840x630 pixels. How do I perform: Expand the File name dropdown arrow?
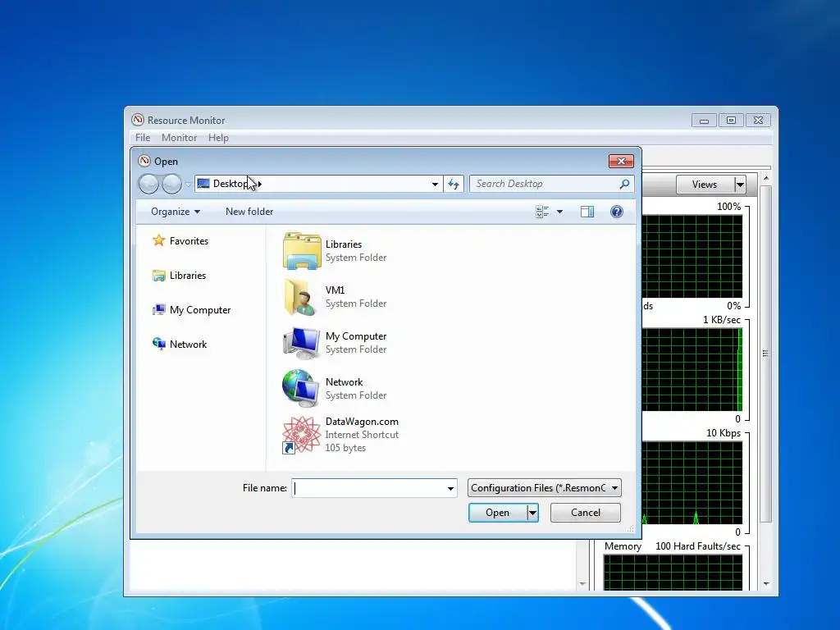(450, 488)
